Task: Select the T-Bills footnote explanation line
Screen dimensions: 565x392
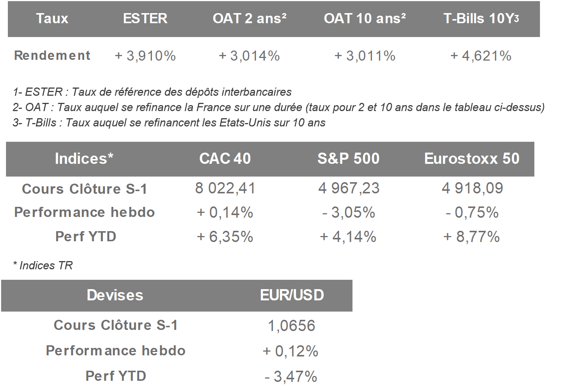Action: coord(169,122)
